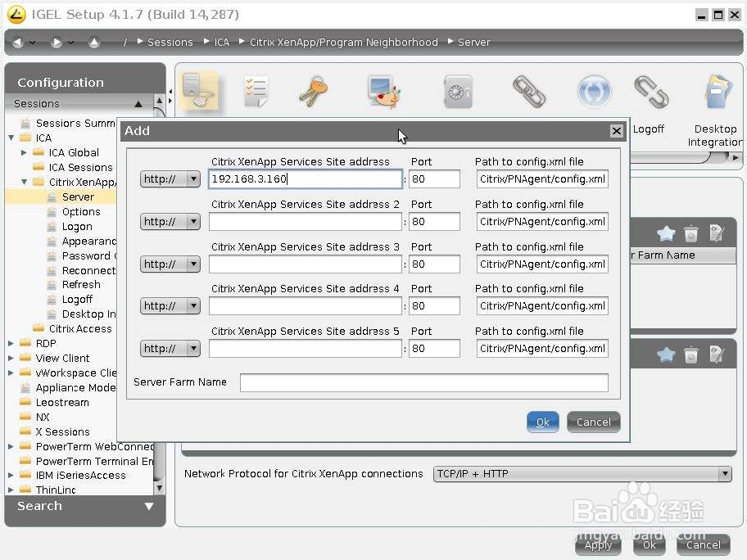This screenshot has height=560, width=747.
Task: Click toolbar scroll right arrow
Action: click(736, 158)
